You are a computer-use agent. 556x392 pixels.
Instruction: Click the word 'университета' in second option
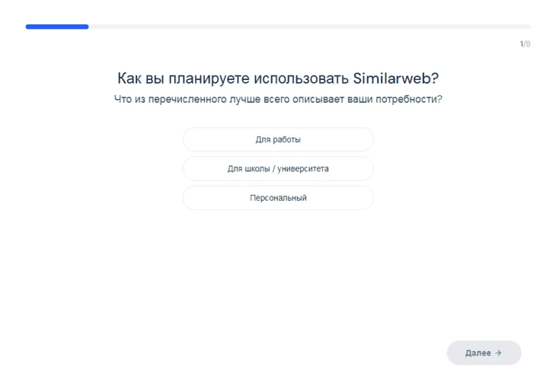303,169
